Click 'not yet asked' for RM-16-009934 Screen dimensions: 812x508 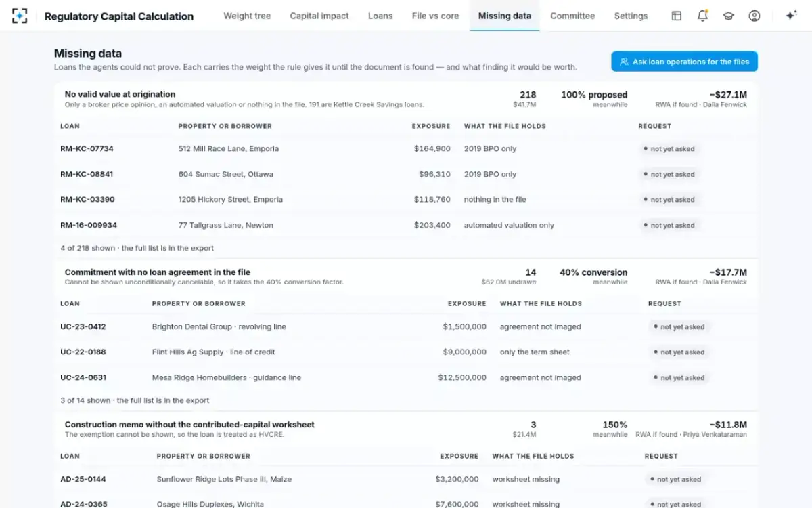(669, 226)
